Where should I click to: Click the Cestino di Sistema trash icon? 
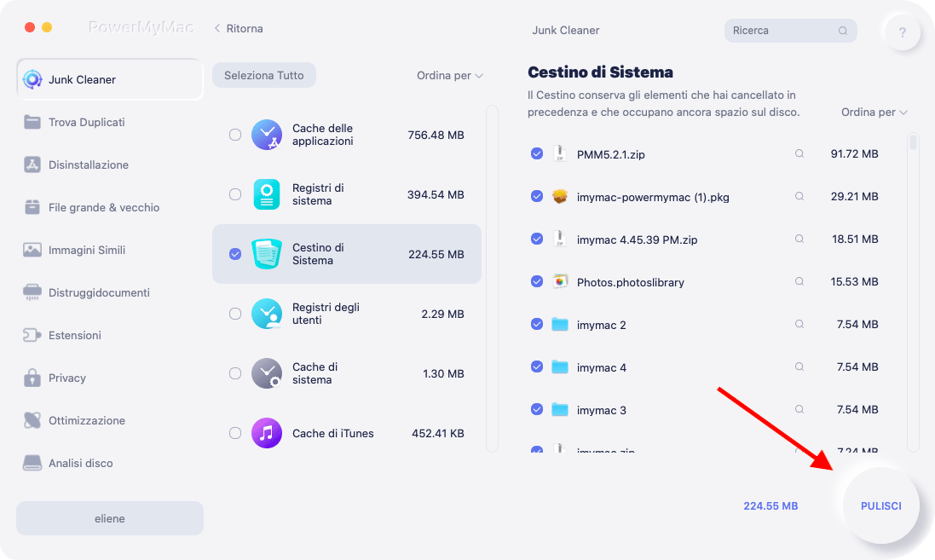[267, 254]
